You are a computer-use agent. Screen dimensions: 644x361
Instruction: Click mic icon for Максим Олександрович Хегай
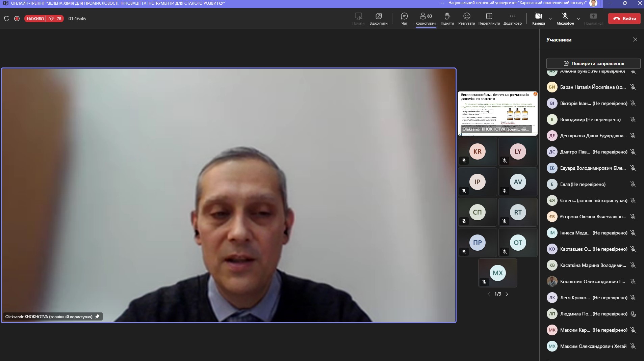coord(633,346)
